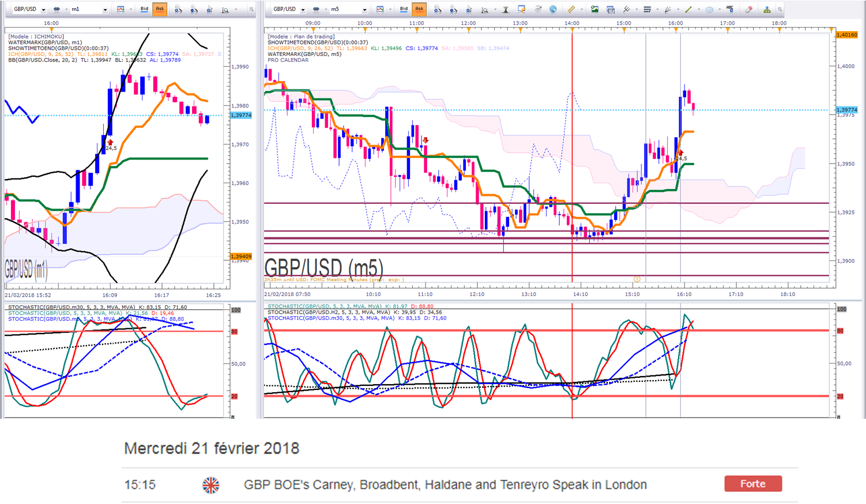The height and width of the screenshot is (504, 866).
Task: Click zoom out icon on m1 chart toolbar
Action: pos(194,9)
